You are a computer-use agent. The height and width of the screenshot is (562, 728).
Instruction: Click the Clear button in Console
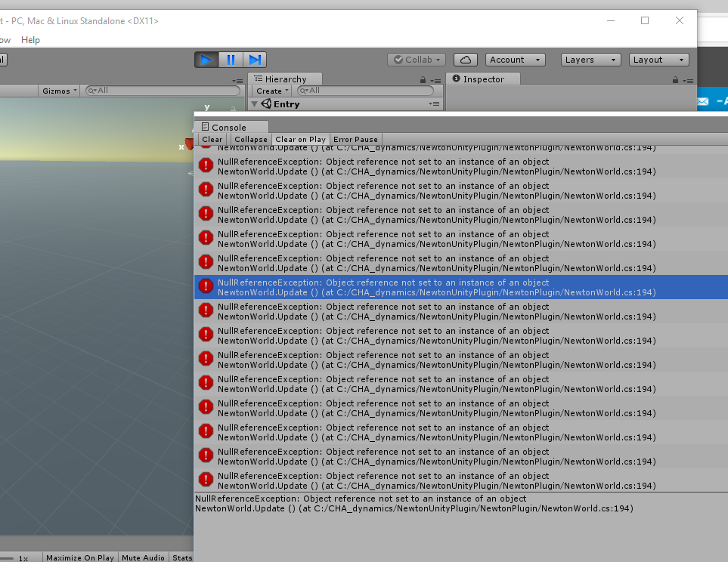(212, 139)
